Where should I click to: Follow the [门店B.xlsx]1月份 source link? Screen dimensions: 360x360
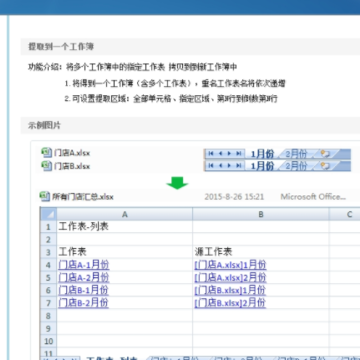(x=230, y=290)
